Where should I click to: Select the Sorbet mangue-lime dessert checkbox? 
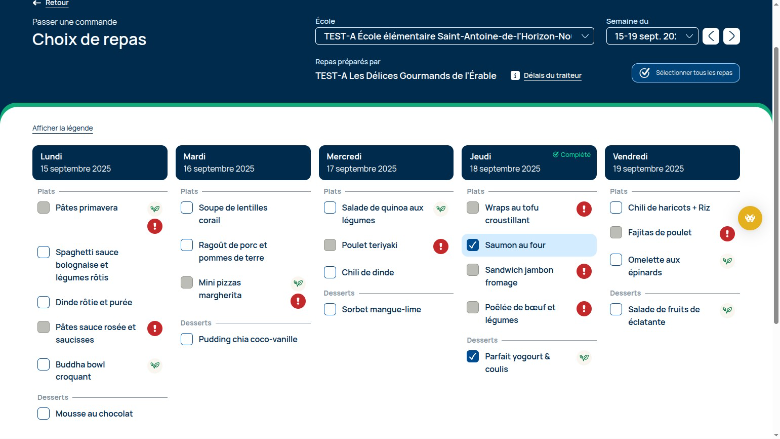330,309
